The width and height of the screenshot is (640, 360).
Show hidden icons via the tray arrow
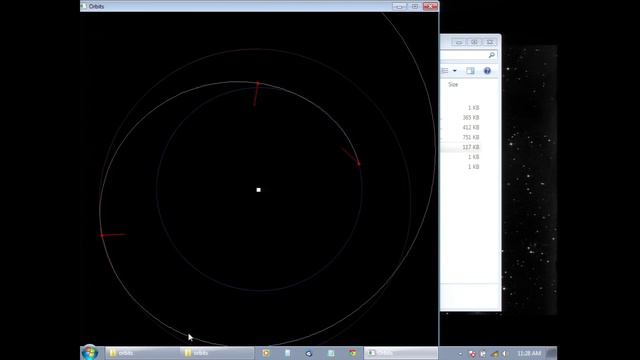click(460, 353)
